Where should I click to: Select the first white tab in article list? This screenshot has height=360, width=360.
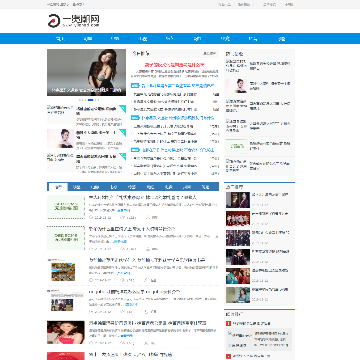click(x=58, y=187)
